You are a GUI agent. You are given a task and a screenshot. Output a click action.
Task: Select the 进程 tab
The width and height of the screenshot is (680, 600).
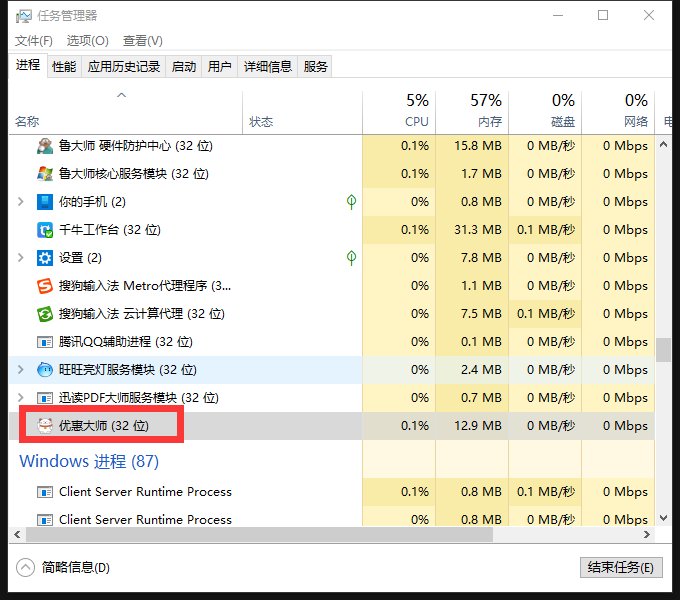click(28, 65)
